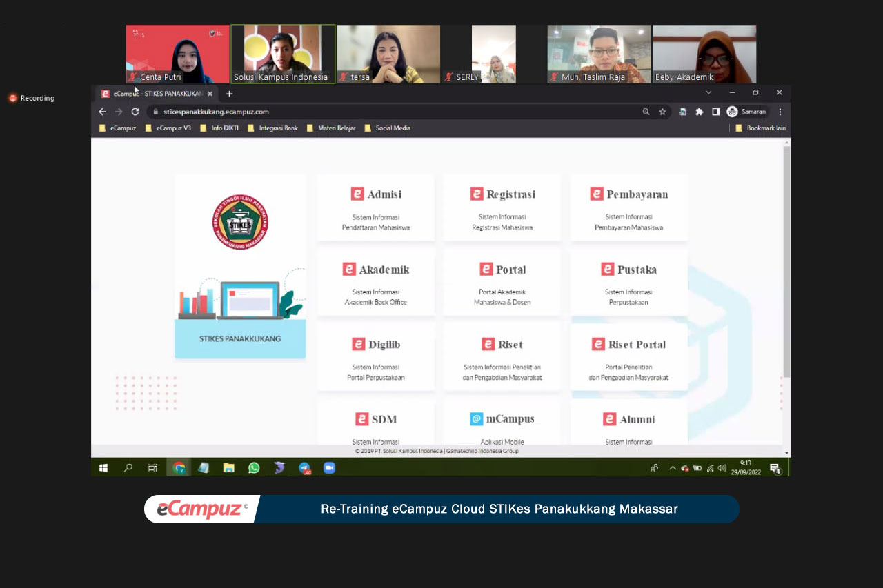Open the taskbar clock and date

[746, 467]
